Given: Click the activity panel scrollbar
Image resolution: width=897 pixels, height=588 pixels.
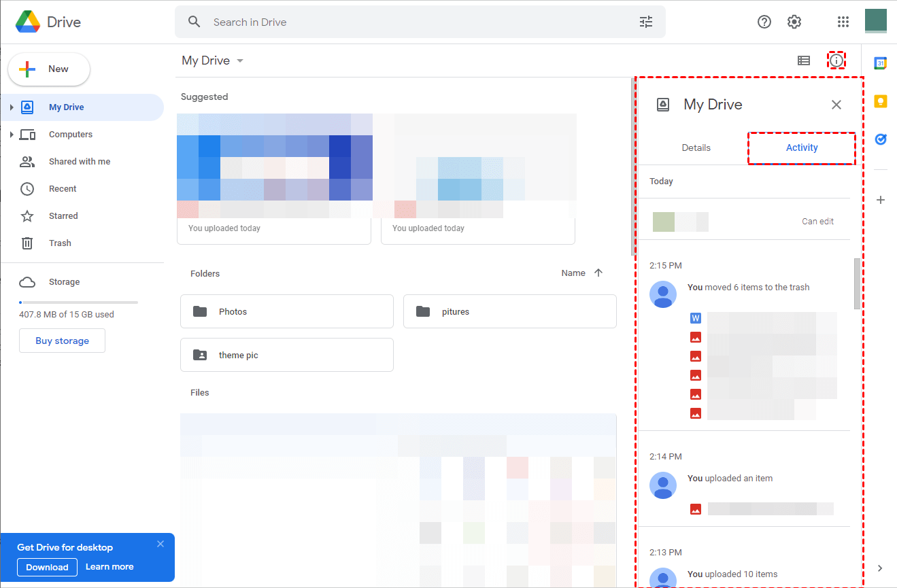Looking at the screenshot, I should [857, 283].
